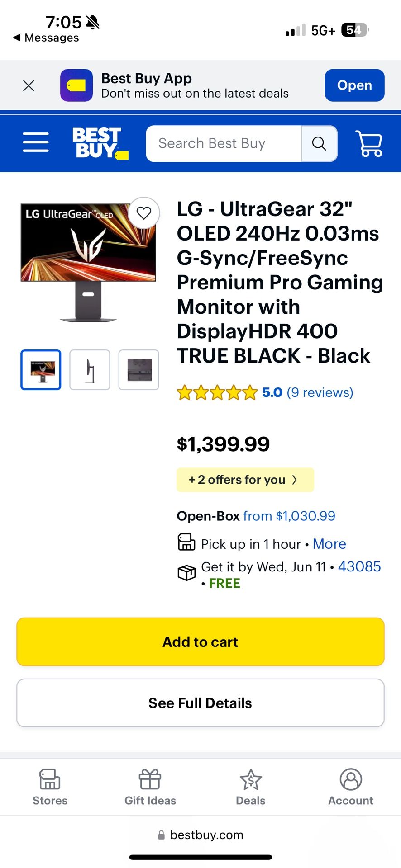Open the hamburger navigation menu
The image size is (401, 868).
[x=36, y=142]
